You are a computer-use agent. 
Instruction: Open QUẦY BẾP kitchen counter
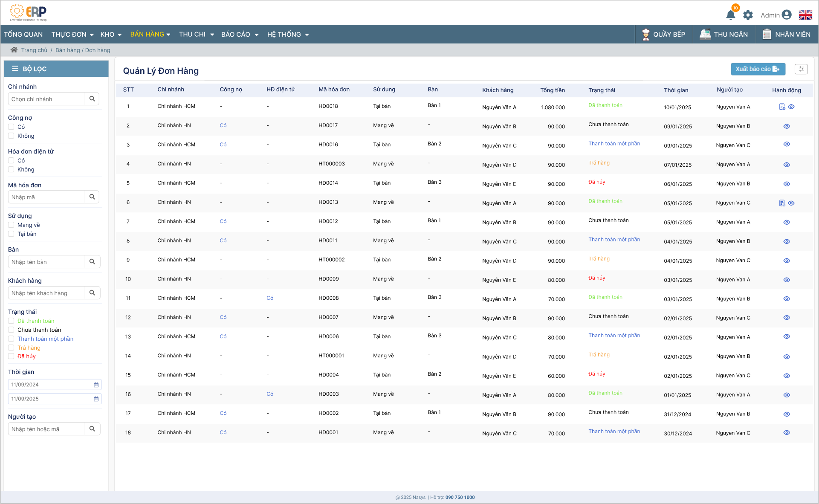click(663, 35)
